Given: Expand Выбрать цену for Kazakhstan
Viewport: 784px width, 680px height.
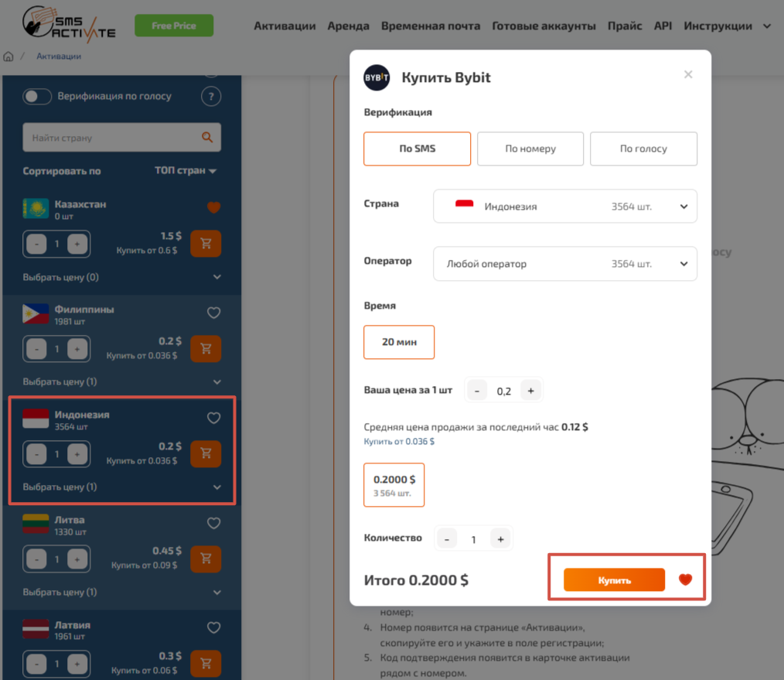Looking at the screenshot, I should (122, 277).
